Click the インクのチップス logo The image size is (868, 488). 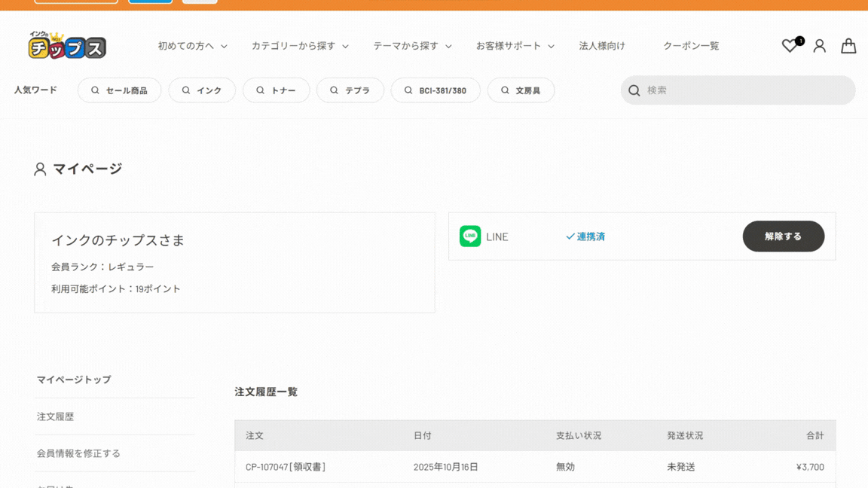(67, 46)
